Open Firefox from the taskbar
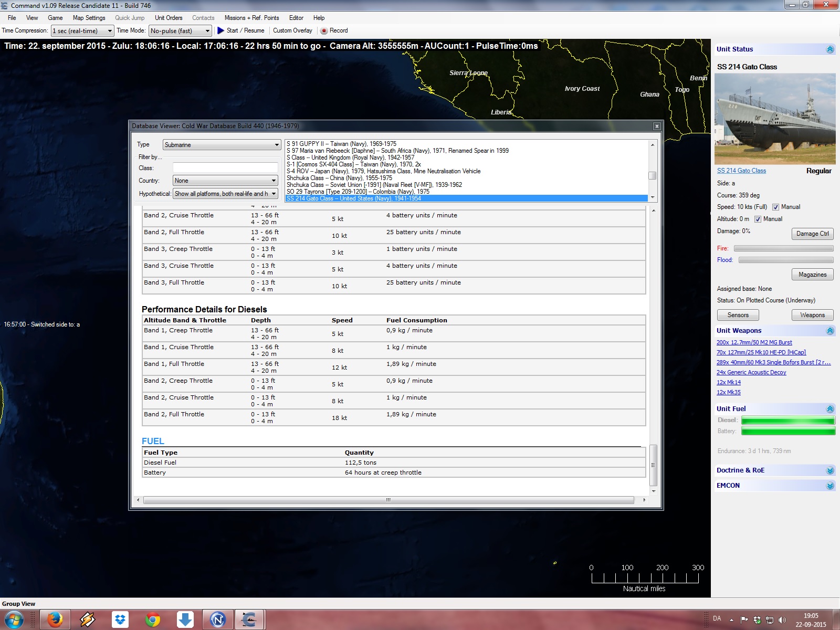 [x=55, y=619]
